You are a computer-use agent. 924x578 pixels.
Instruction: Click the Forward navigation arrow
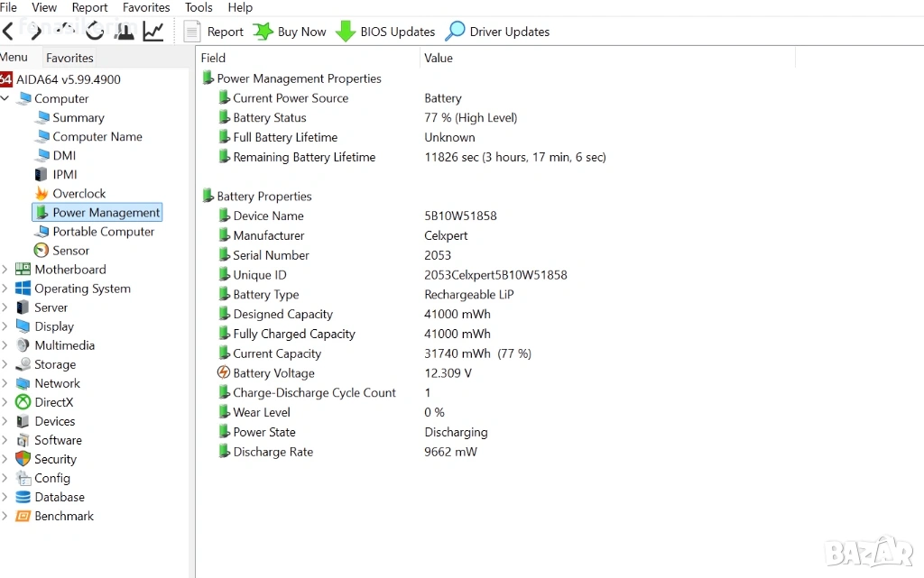[x=36, y=32]
